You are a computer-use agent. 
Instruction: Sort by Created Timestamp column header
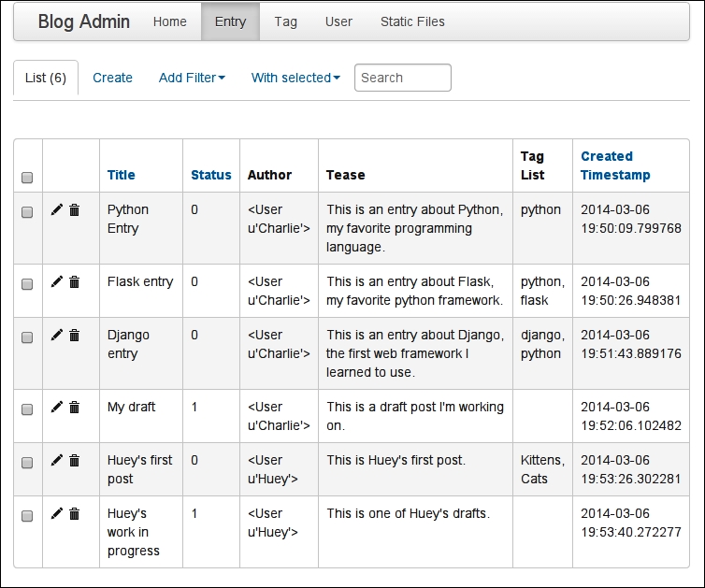click(x=615, y=165)
